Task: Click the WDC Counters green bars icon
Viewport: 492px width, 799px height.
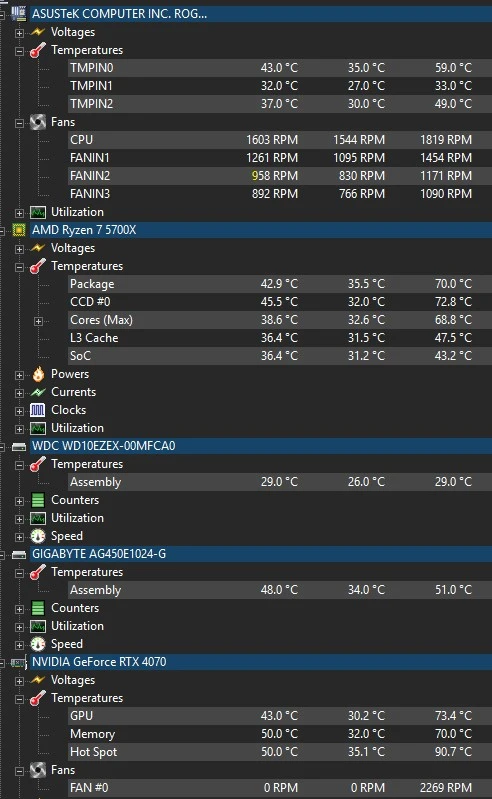Action: click(x=38, y=500)
